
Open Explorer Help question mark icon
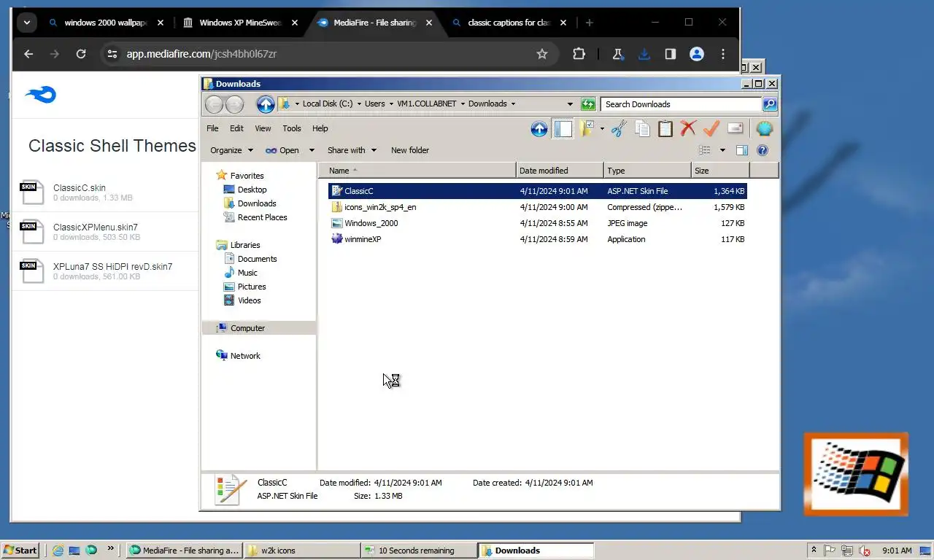[763, 150]
